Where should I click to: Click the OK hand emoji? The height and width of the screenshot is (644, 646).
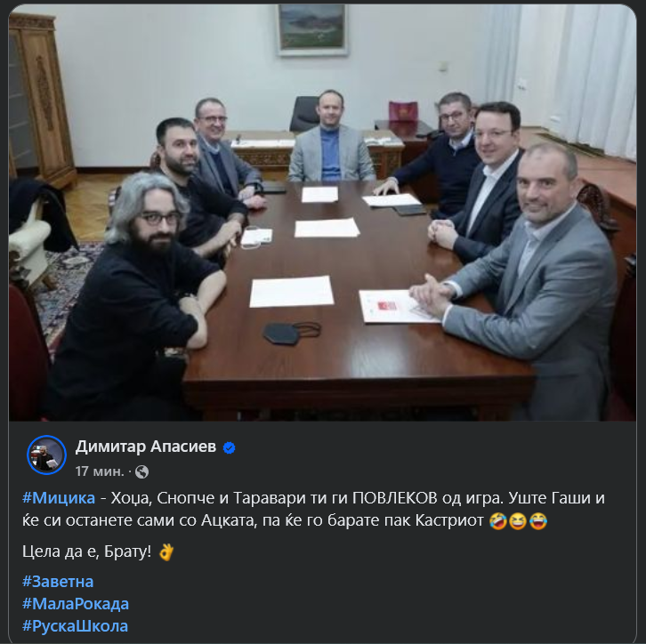[166, 551]
